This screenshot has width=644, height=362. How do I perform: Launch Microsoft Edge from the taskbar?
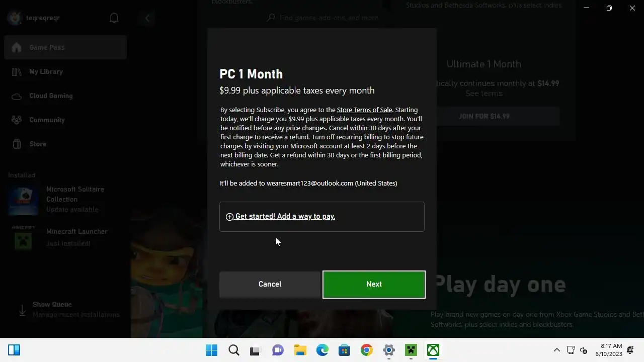pos(322,350)
